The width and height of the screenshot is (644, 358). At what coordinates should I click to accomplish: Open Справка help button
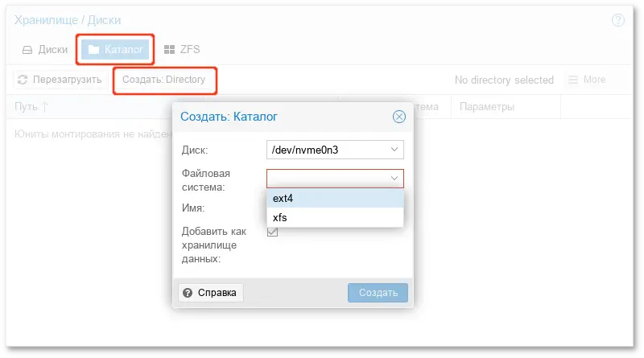point(211,293)
